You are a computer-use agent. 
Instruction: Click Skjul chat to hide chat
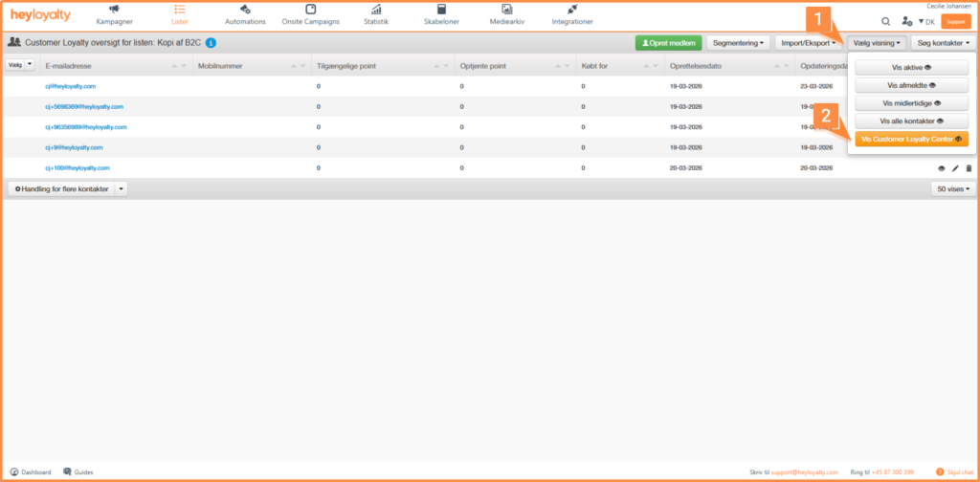[x=954, y=472]
